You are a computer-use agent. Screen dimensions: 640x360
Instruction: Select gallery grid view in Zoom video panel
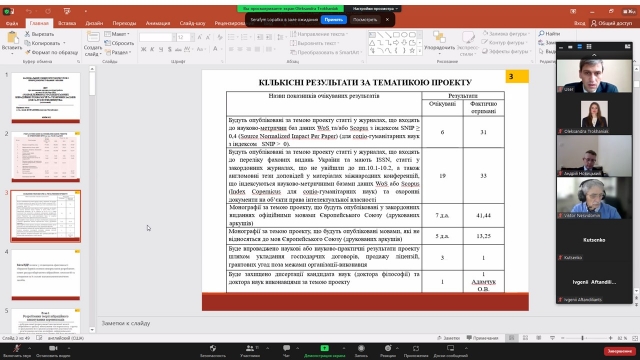point(589,47)
